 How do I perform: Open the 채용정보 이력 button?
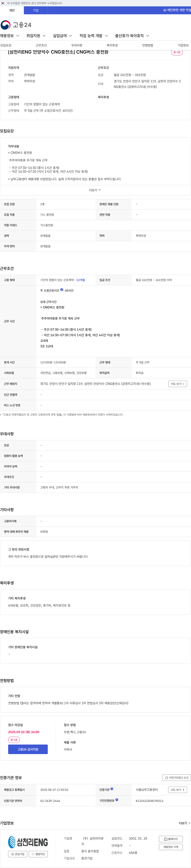(x=171, y=847)
